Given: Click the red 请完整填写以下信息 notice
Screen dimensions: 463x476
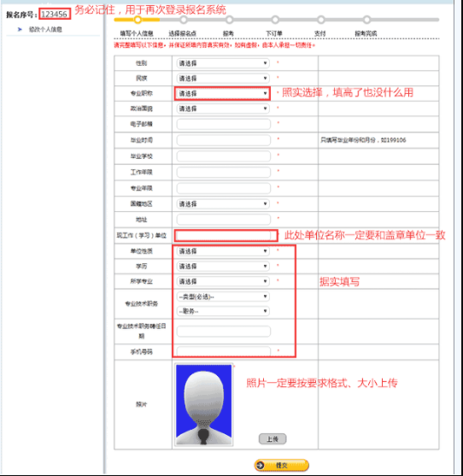Looking at the screenshot, I should (214, 45).
